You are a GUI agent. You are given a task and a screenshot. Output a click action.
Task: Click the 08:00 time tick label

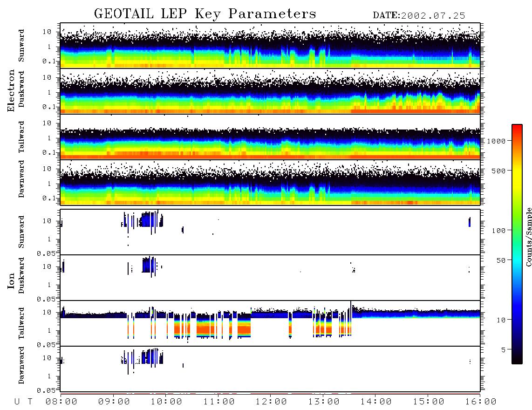[x=61, y=402]
